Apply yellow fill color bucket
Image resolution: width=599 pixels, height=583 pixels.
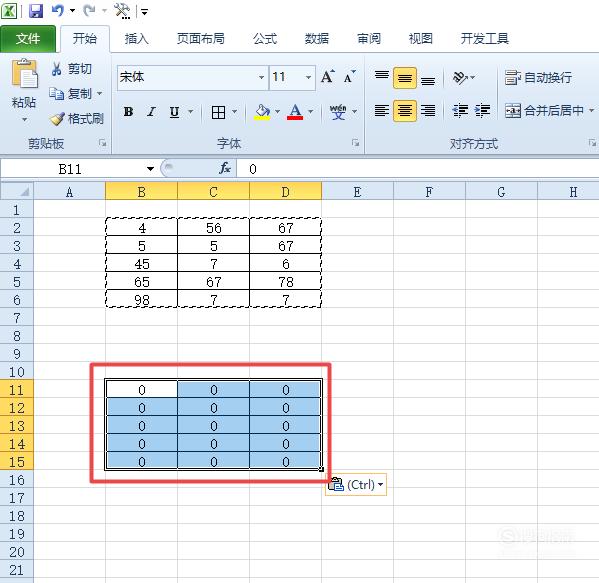click(262, 112)
